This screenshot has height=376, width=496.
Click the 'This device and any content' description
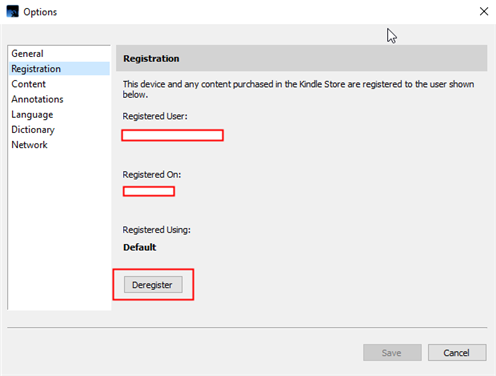(298, 89)
